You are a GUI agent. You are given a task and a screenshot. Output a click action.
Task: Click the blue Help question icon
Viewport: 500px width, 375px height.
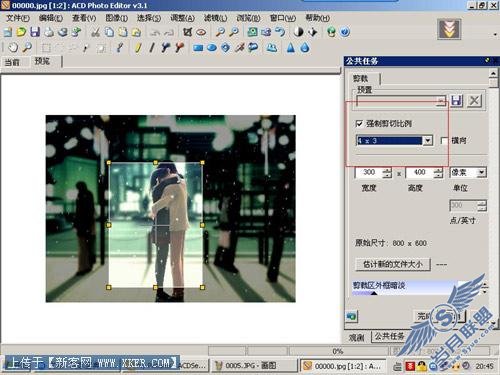[x=345, y=32]
